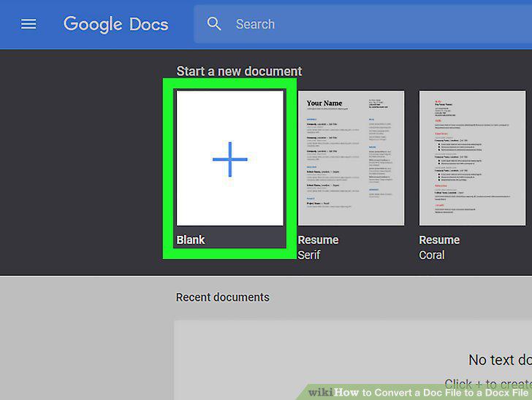Image resolution: width=532 pixels, height=400 pixels.
Task: Create a new Blank document
Action: (230, 158)
